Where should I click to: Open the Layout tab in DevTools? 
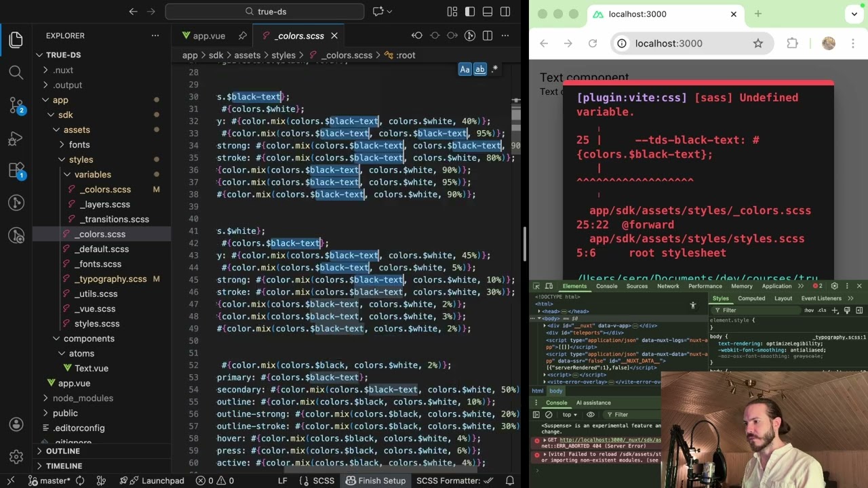[783, 298]
